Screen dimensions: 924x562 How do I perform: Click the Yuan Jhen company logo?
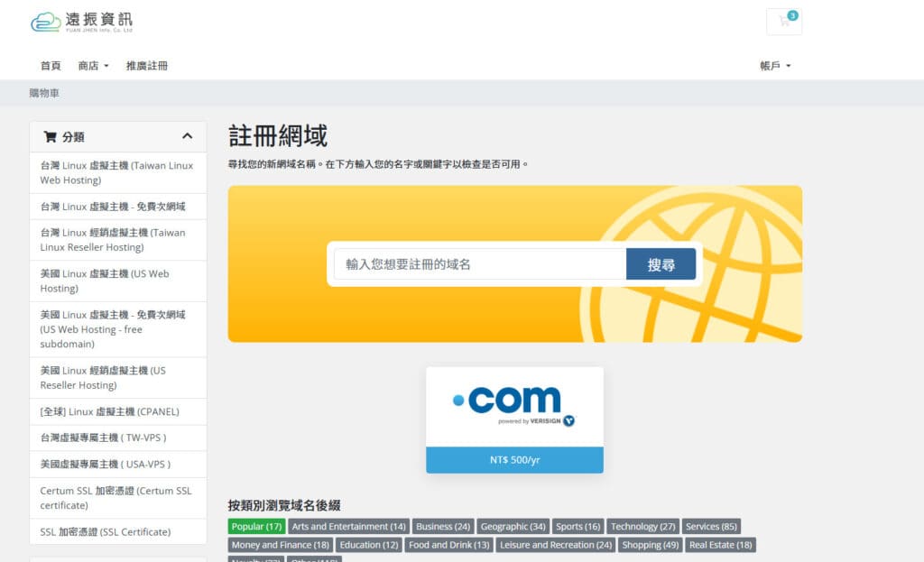click(82, 22)
